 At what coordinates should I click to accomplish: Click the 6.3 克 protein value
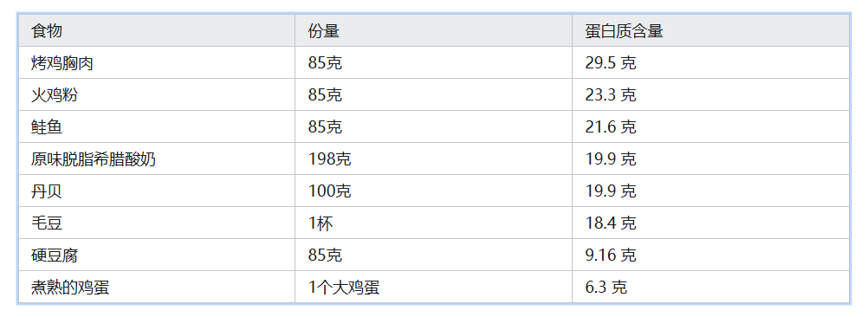coord(606,288)
